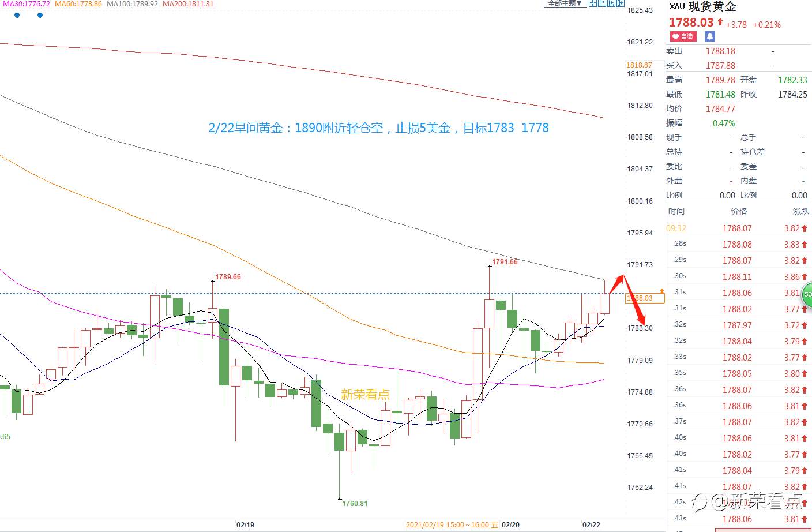The image size is (812, 532).
Task: Click the MA200 indicator label
Action: [x=188, y=4]
